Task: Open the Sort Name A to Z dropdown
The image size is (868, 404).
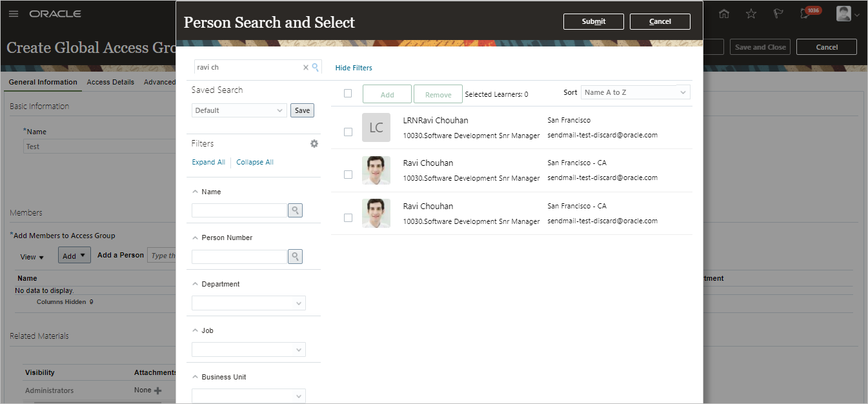Action: coord(635,92)
